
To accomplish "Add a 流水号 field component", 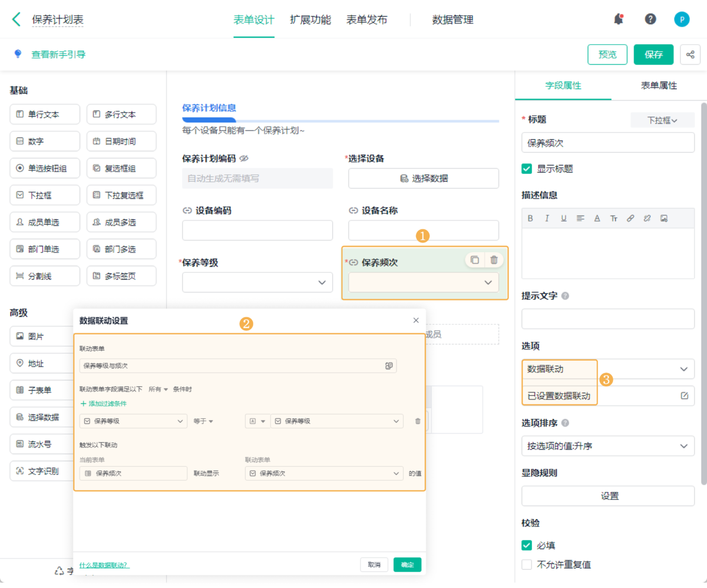I will pos(42,444).
